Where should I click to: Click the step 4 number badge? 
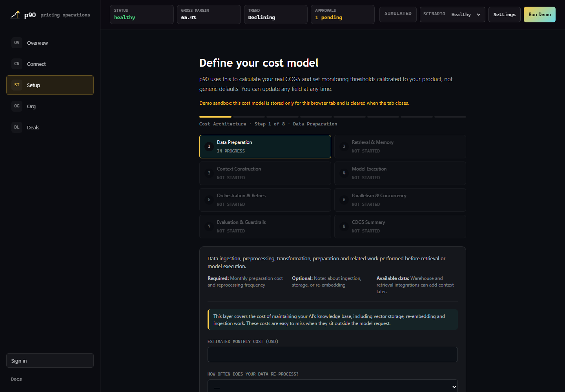(x=344, y=173)
